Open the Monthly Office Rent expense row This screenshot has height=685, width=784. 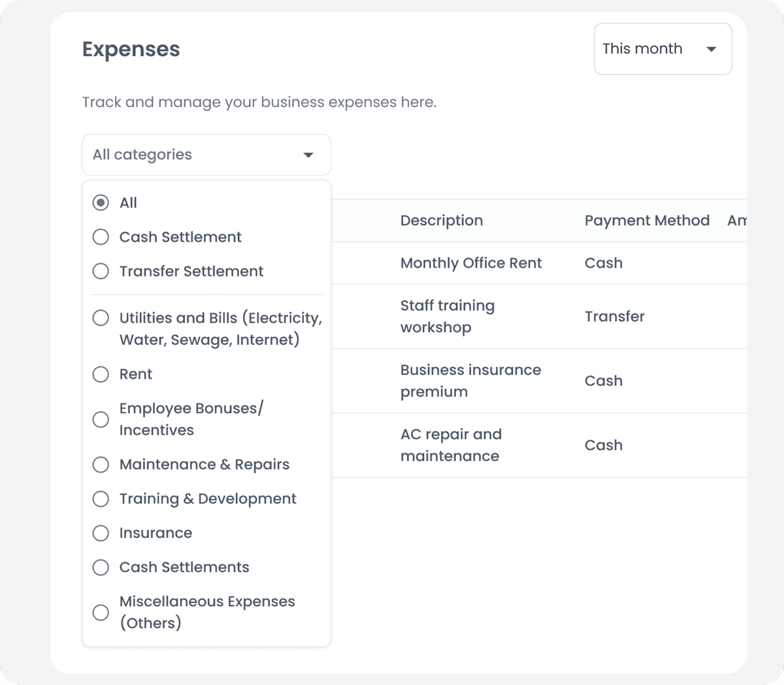[x=471, y=263]
